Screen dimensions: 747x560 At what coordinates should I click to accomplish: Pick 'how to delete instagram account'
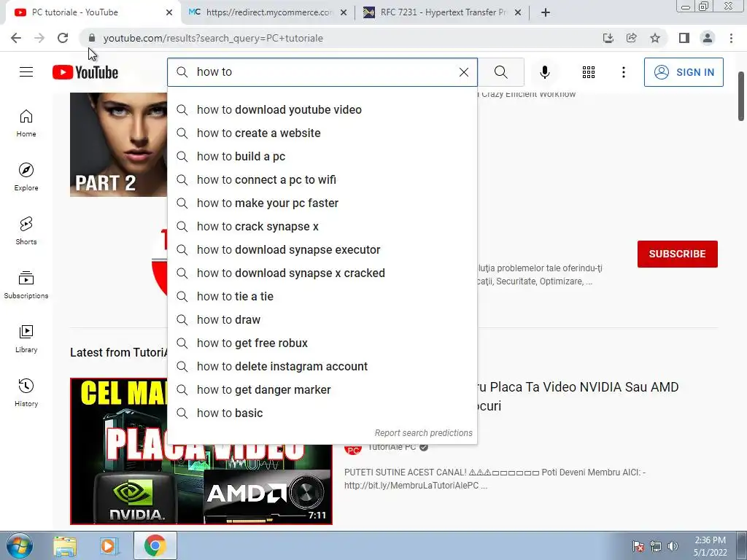pyautogui.click(x=322, y=366)
